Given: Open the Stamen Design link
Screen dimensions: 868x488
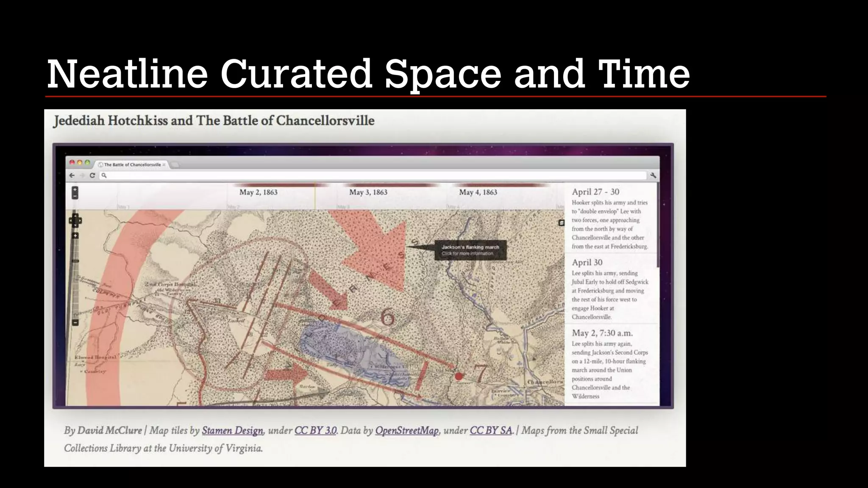Looking at the screenshot, I should [x=233, y=430].
